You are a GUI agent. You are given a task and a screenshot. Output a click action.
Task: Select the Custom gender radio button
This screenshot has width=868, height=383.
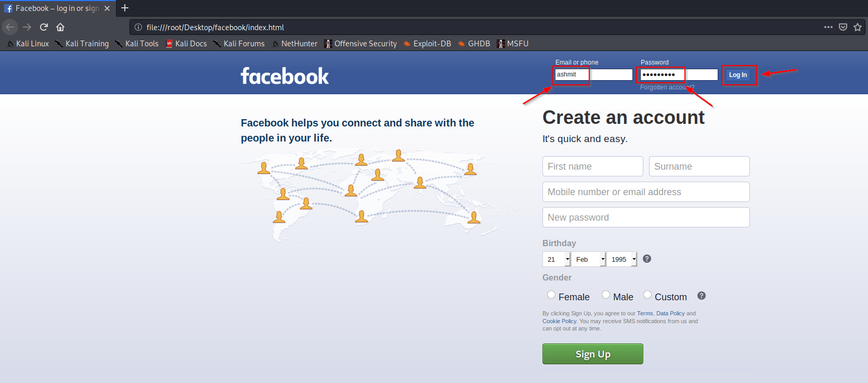click(x=647, y=295)
